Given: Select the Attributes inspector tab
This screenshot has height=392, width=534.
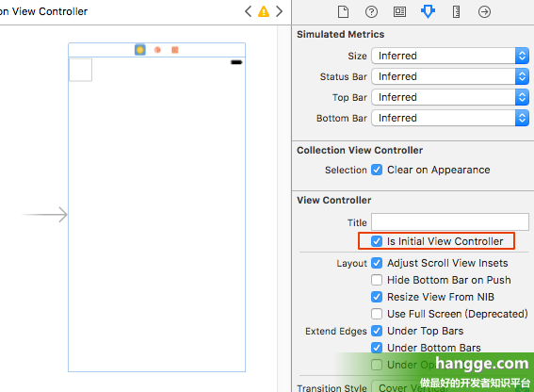Looking at the screenshot, I should click(x=428, y=12).
